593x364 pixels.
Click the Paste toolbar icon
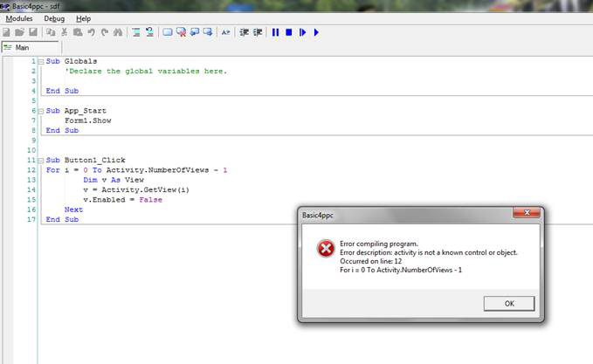[78, 32]
